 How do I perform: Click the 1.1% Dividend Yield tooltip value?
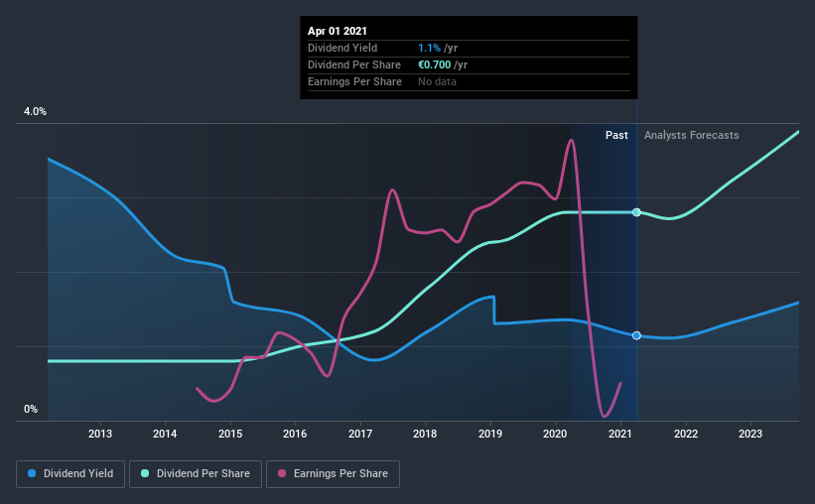[x=429, y=48]
